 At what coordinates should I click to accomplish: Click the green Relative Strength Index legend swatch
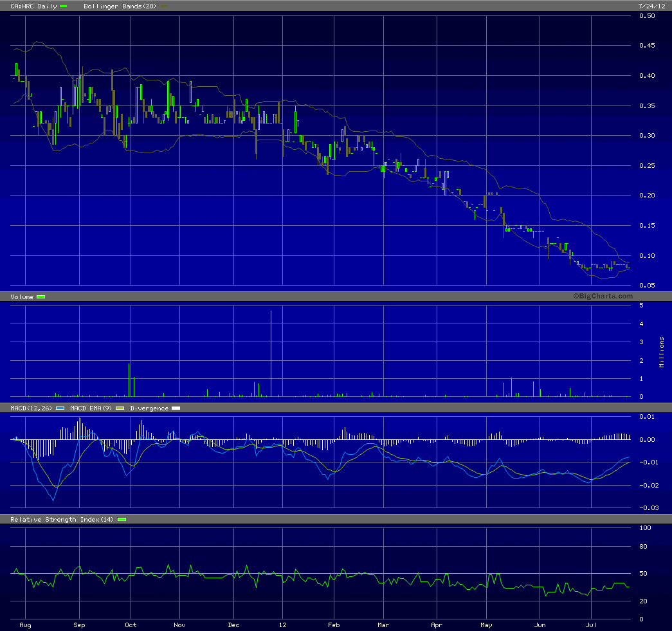[122, 520]
